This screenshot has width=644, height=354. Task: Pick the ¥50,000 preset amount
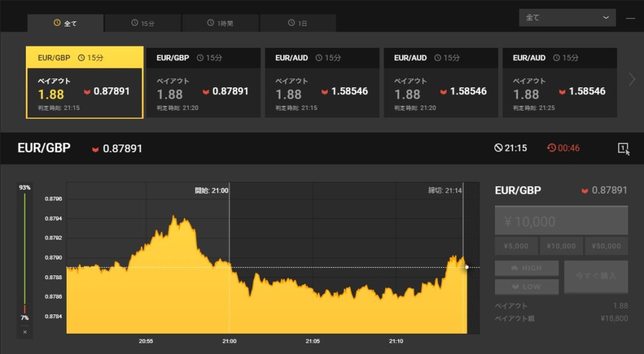pyautogui.click(x=606, y=246)
